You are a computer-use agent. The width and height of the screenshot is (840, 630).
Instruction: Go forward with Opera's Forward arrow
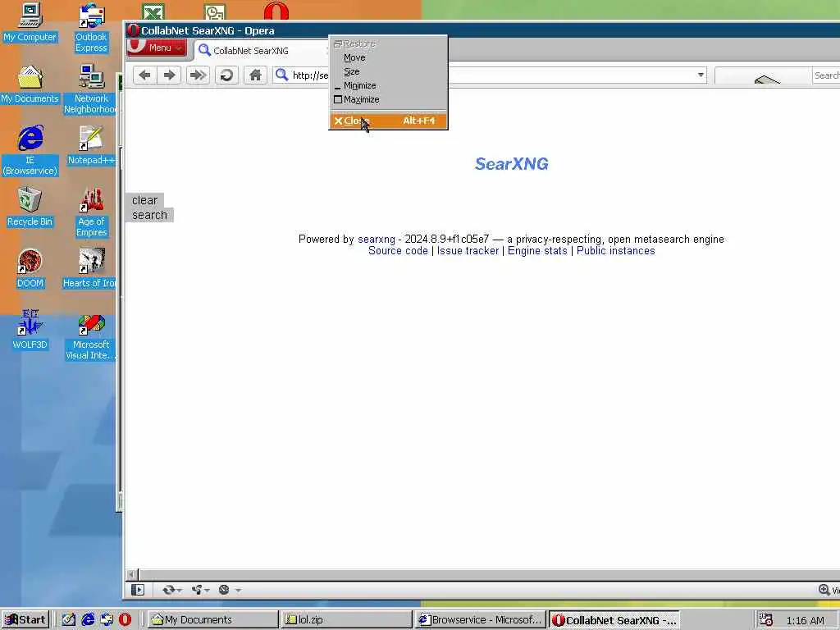coord(169,75)
